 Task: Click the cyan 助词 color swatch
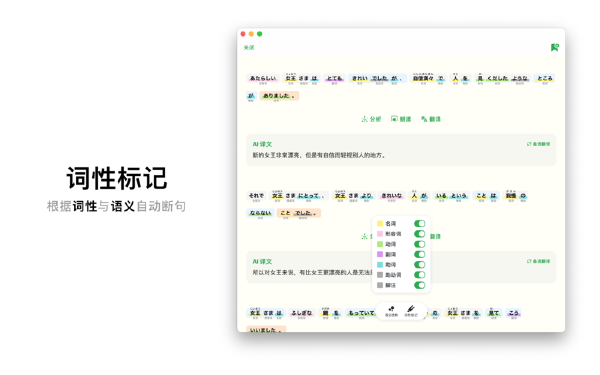[x=380, y=264]
